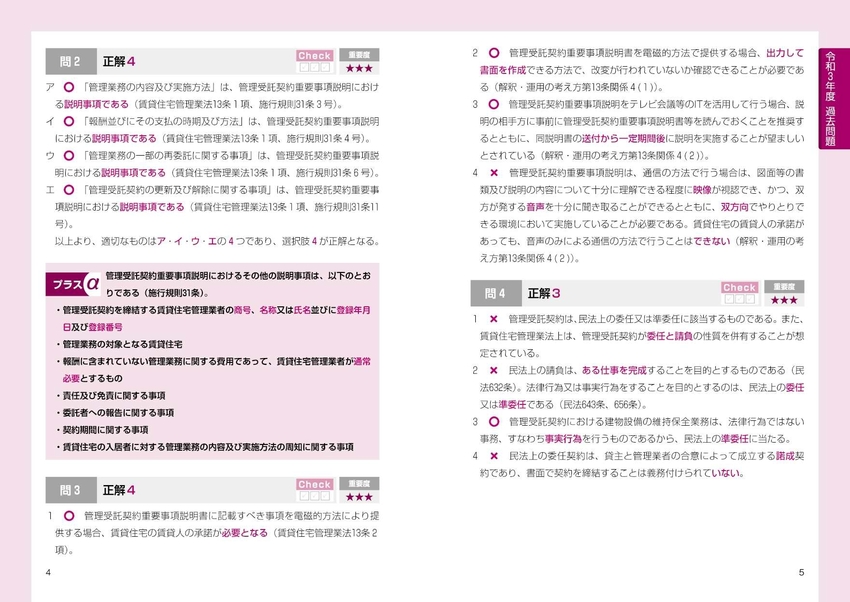Click the circle mark on 問3 option 1
This screenshot has width=850, height=602.
[69, 515]
